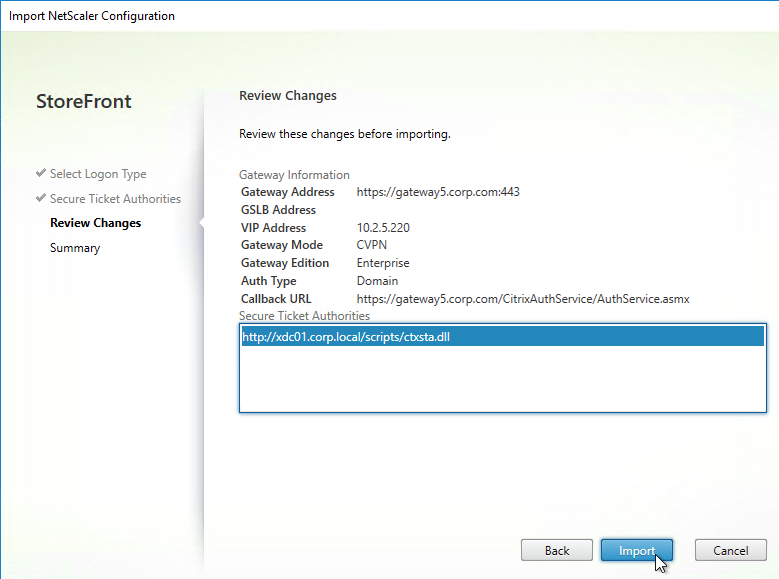Screen dimensions: 779x579
Task: Click the Gateway Edition label
Action: 285,263
